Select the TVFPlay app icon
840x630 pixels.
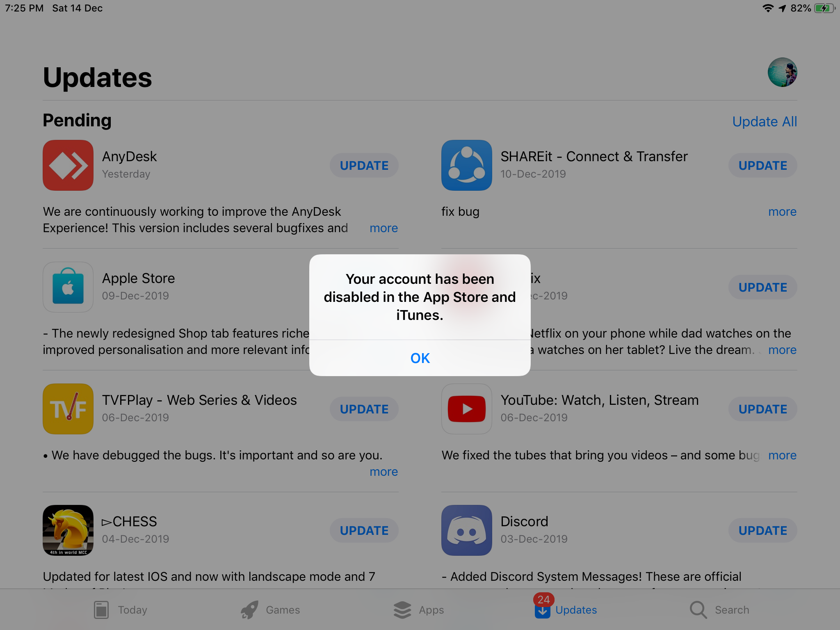point(68,409)
